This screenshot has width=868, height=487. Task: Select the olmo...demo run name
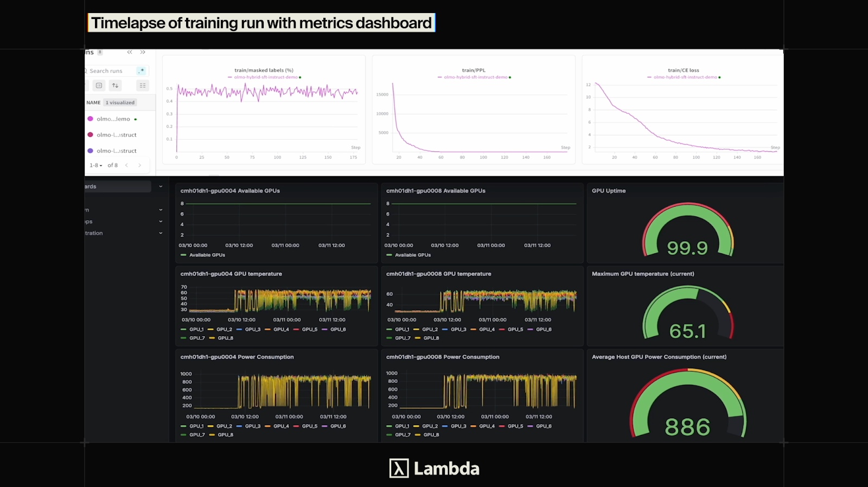click(x=113, y=119)
